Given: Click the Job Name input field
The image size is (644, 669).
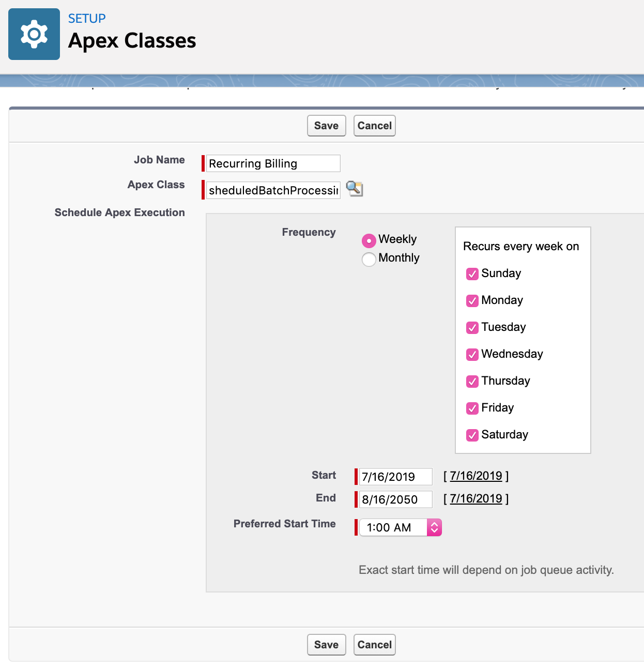Looking at the screenshot, I should (x=273, y=163).
